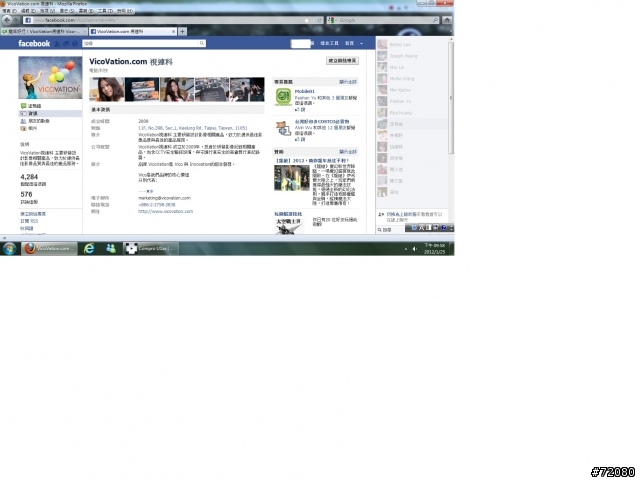Click the sponsored ad image thumbnail
Viewport: 640px width, 480px height.
coord(292,178)
